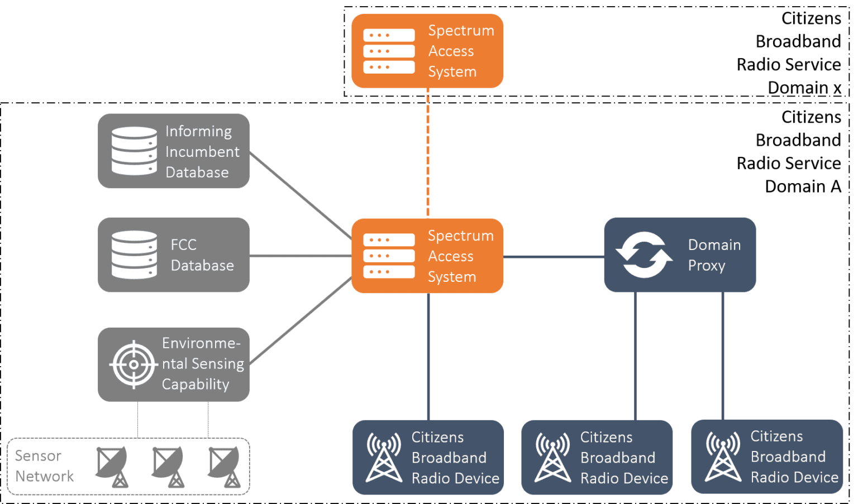Click the first satellite dish sensor icon next to the Sensor Network label
Image resolution: width=858 pixels, height=504 pixels.
112,467
